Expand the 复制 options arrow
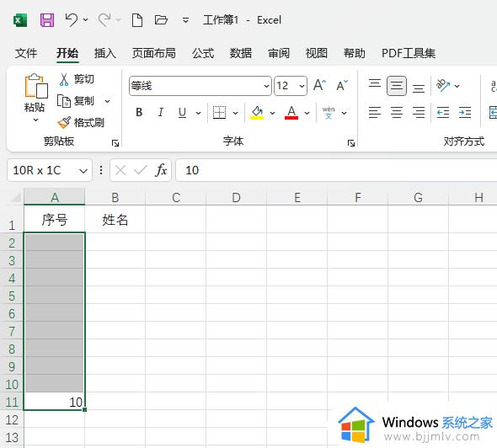The height and width of the screenshot is (448, 497). (x=108, y=101)
